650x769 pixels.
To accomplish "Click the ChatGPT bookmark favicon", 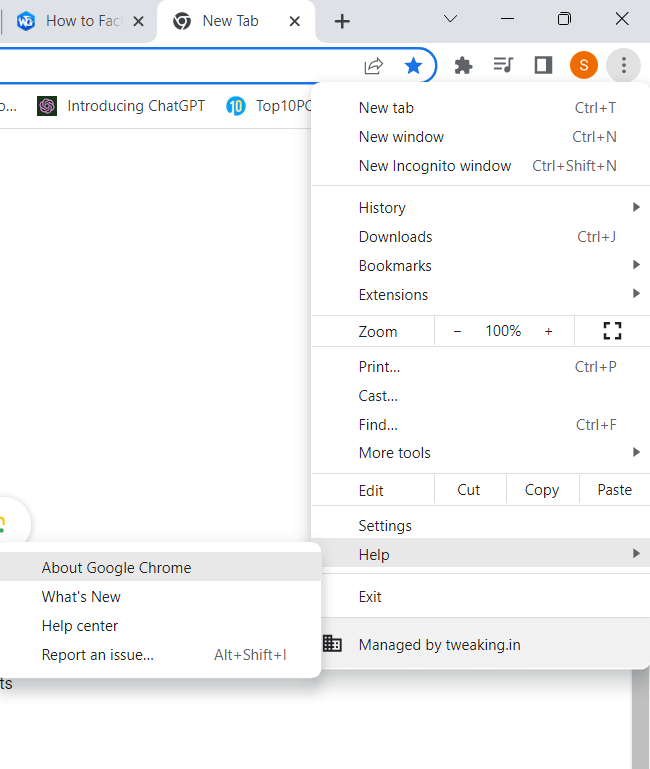I will (x=47, y=106).
